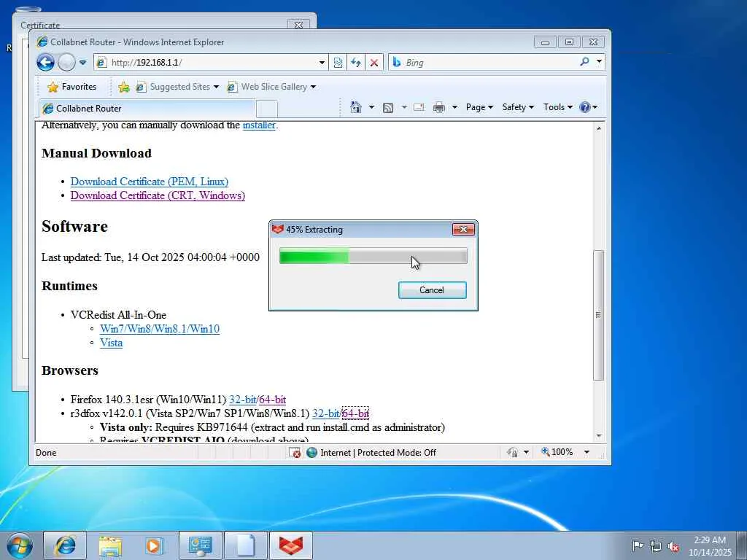Image resolution: width=747 pixels, height=560 pixels.
Task: Click the IE Forward navigation button
Action: (66, 63)
